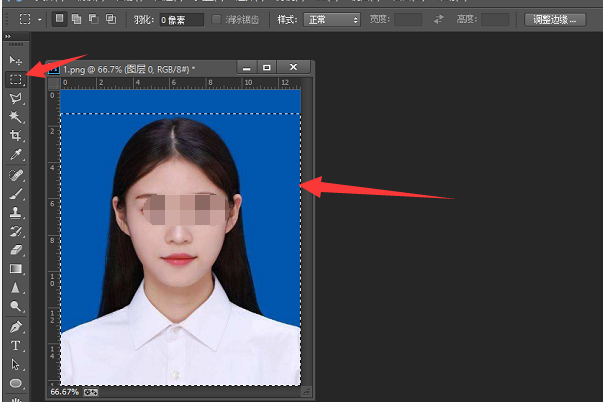603x402 pixels.
Task: Select the Ellipse shape tool
Action: tap(16, 383)
